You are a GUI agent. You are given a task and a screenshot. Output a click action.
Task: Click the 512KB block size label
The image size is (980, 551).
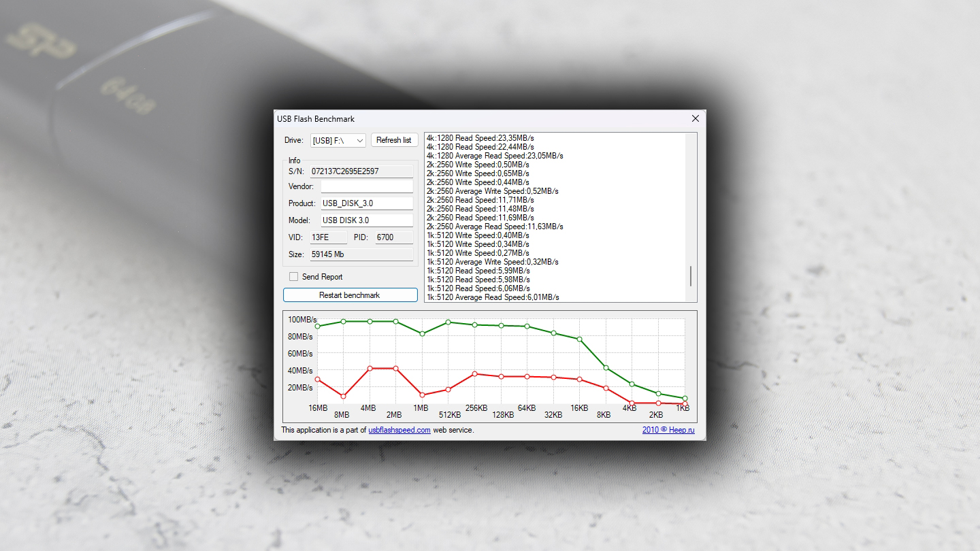point(450,415)
